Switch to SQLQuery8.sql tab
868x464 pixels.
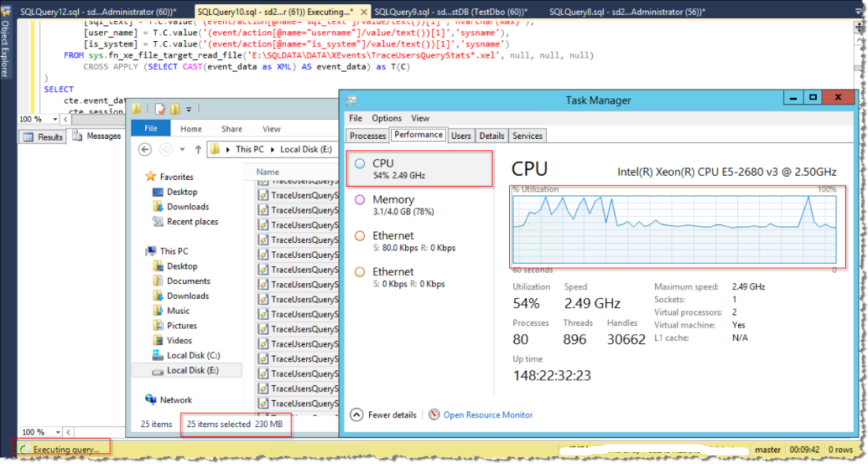(x=628, y=11)
